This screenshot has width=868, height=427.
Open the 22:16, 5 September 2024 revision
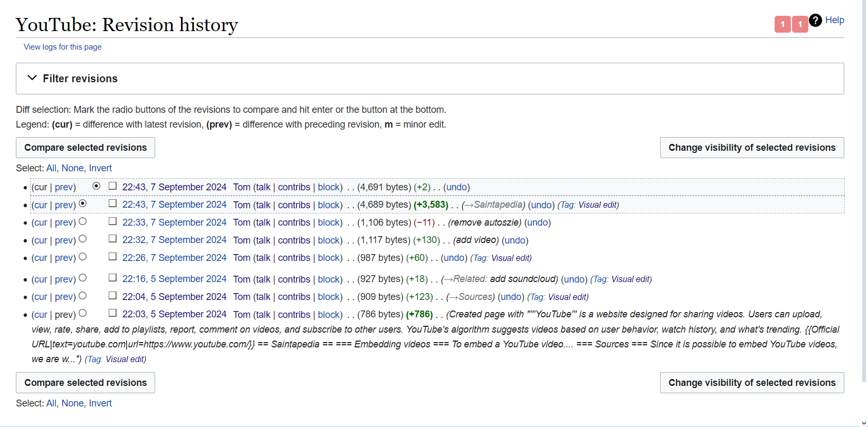[x=174, y=279]
